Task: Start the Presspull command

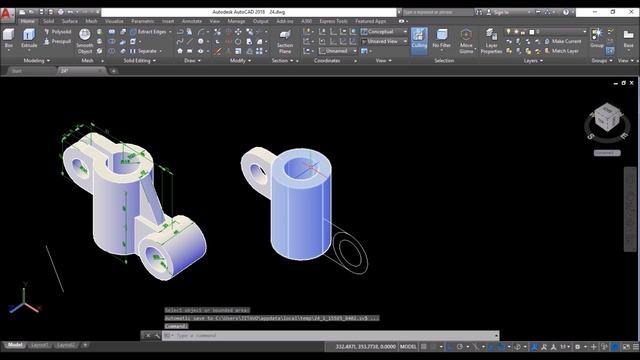Action: (x=58, y=41)
